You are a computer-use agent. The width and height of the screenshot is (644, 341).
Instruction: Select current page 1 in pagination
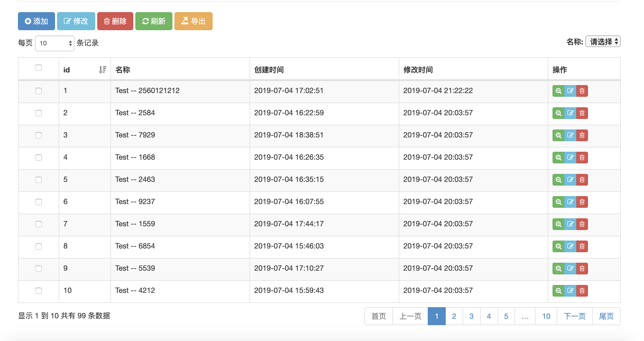[x=436, y=316]
